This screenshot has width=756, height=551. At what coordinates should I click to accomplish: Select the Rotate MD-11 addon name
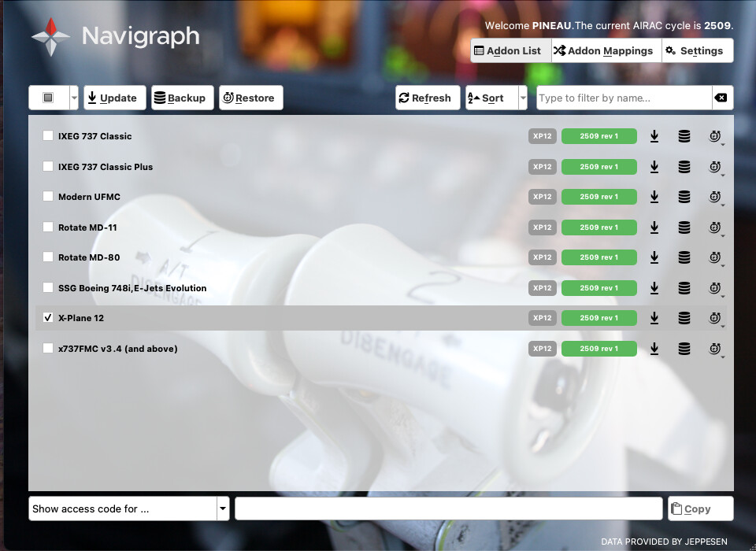pos(87,227)
